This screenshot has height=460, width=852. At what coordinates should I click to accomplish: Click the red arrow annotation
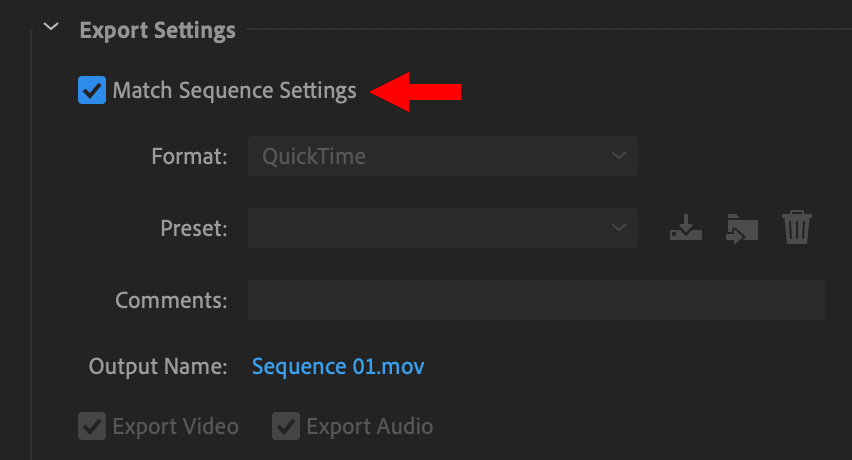[416, 92]
